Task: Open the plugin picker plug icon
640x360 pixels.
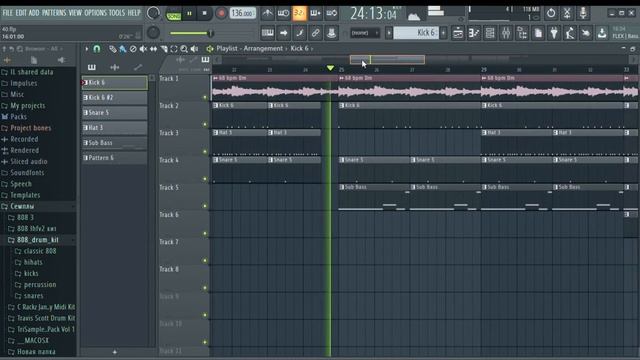Action: 554,33
